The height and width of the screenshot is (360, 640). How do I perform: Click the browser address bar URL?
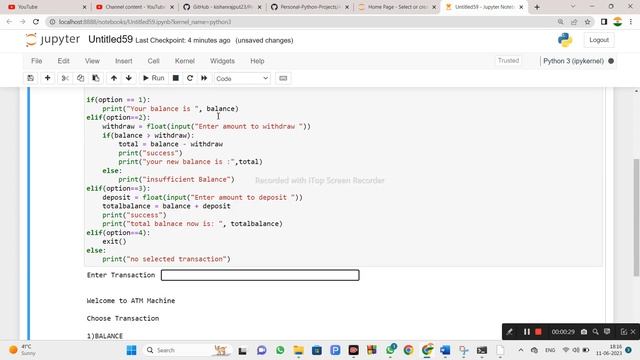[x=145, y=22]
